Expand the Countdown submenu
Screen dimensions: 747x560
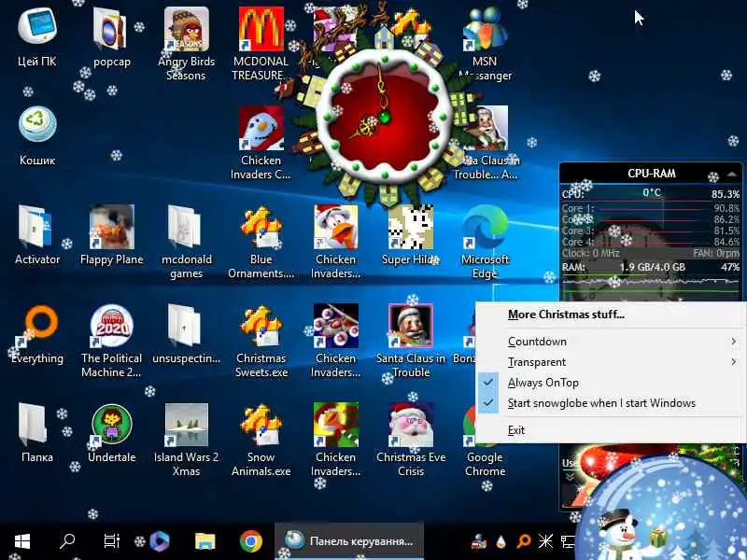click(612, 342)
